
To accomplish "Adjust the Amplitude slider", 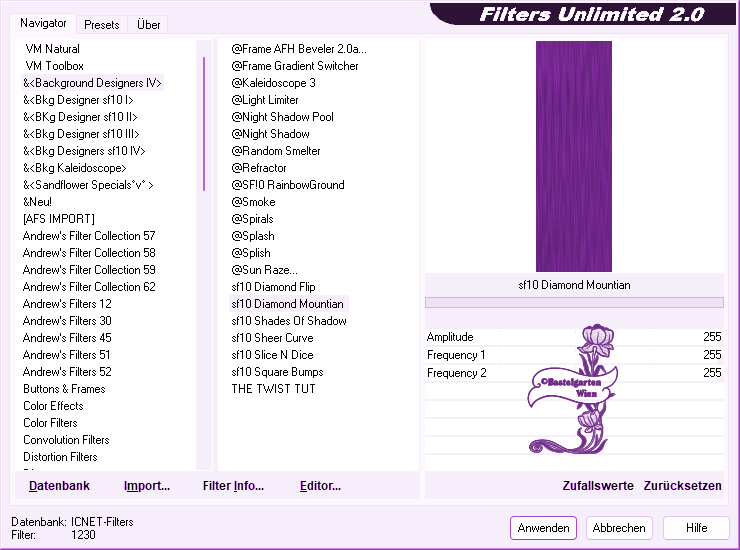I will click(574, 337).
